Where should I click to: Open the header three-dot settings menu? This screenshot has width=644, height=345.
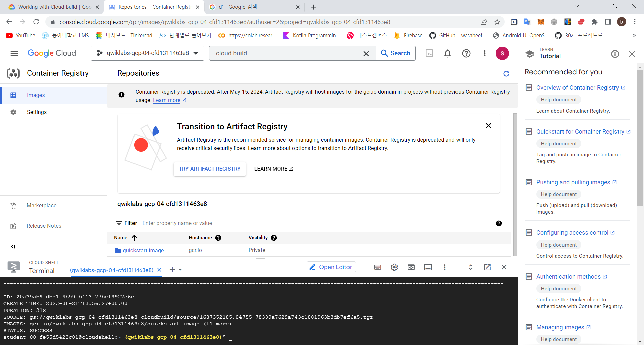(484, 53)
